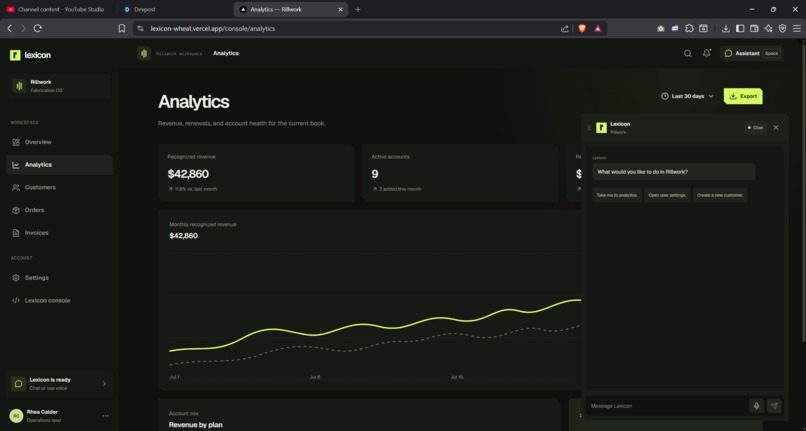Open Overview in the sidebar

(60, 142)
